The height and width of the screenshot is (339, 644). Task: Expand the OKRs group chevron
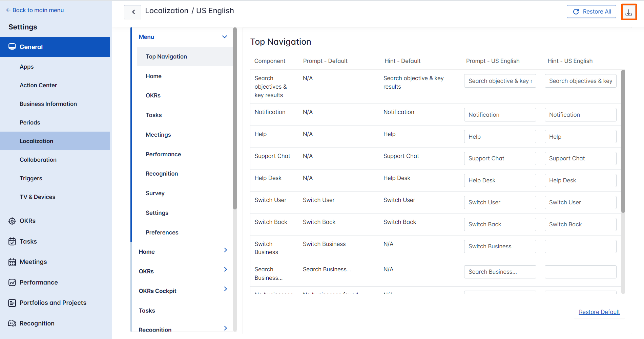click(226, 269)
